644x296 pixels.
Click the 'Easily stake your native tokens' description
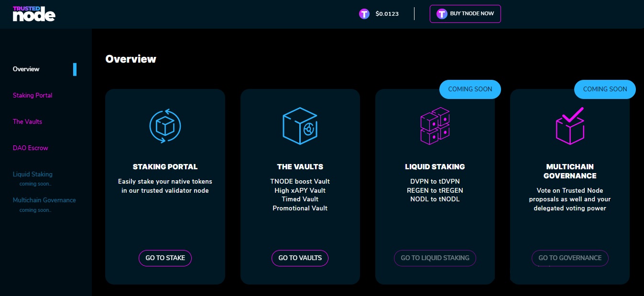165,186
